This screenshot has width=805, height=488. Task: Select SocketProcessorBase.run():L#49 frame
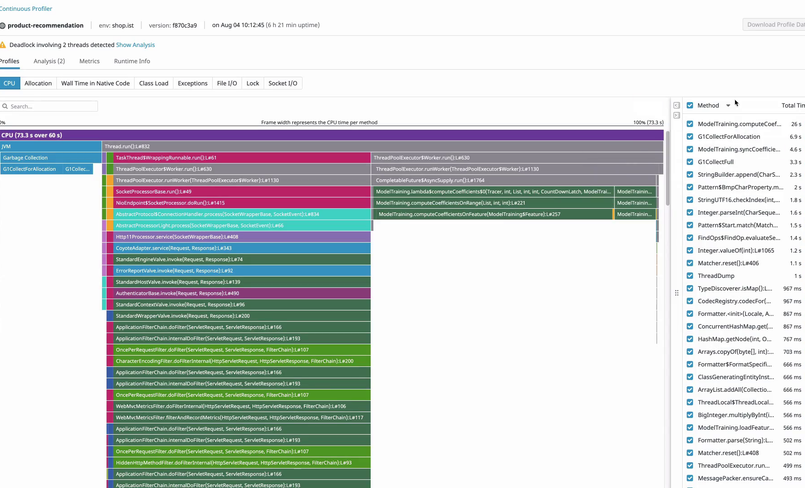(242, 192)
